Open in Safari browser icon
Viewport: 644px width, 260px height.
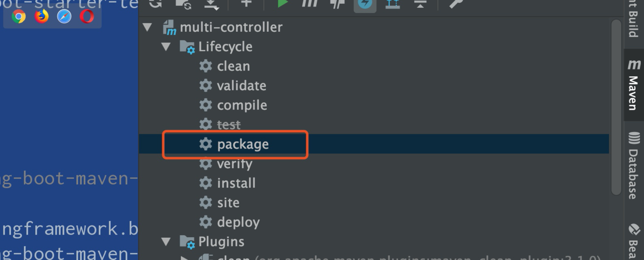tap(64, 17)
